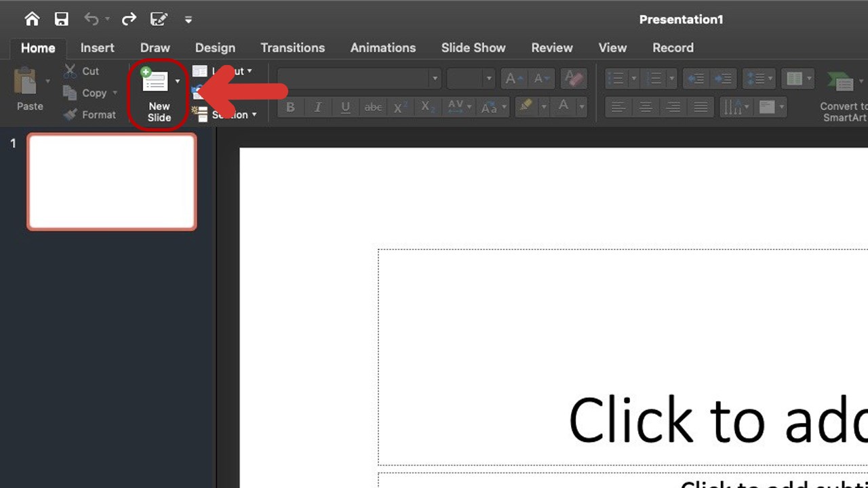Decrease the list indent level
Image resolution: width=868 pixels, height=488 pixels.
click(696, 79)
